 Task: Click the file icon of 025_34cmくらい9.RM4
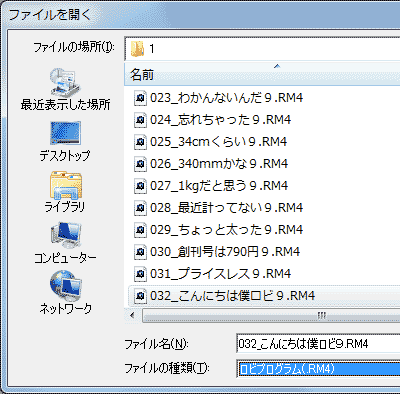click(140, 142)
